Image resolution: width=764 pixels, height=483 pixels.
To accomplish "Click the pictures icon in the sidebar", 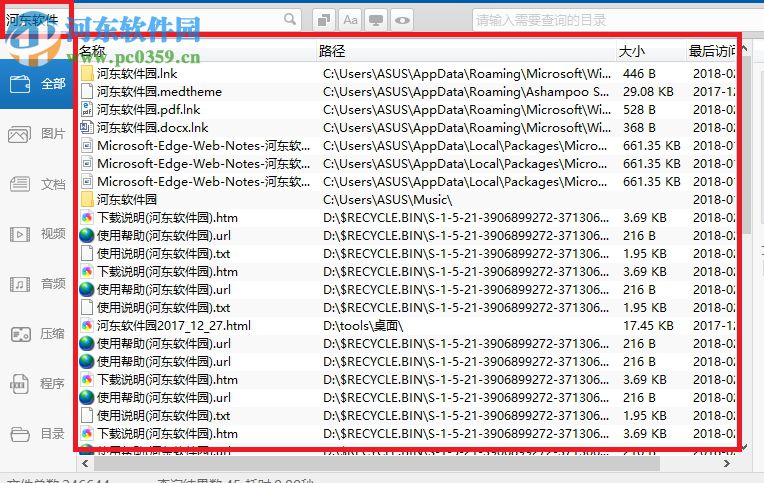I will tap(19, 134).
